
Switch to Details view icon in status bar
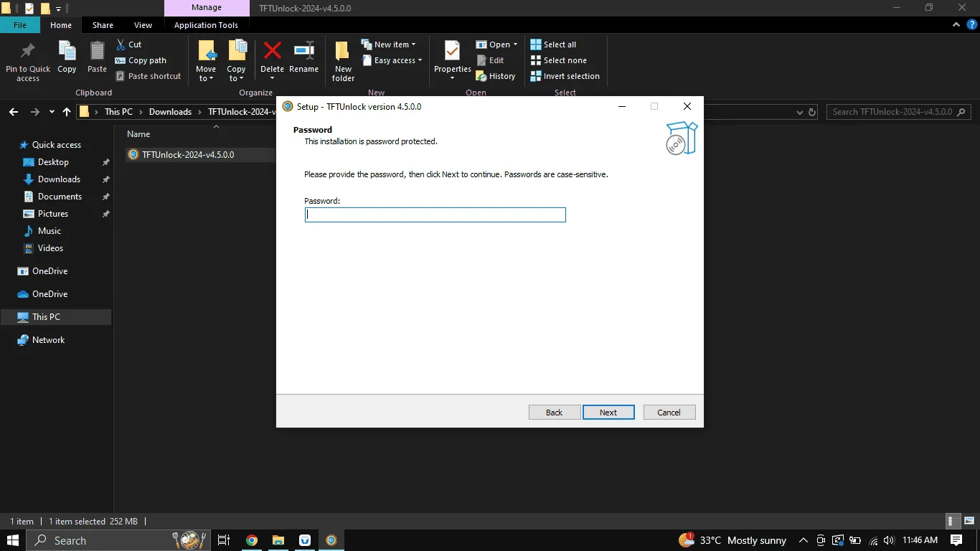point(952,522)
